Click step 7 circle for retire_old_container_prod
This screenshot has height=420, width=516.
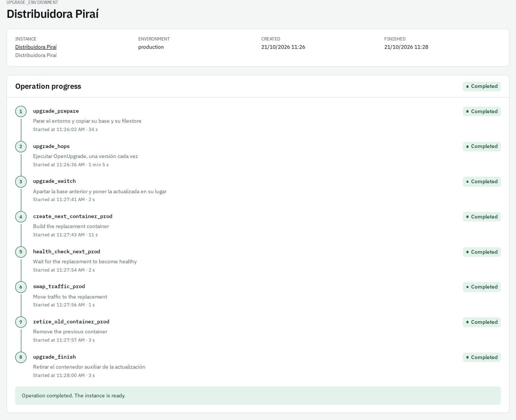[21, 322]
